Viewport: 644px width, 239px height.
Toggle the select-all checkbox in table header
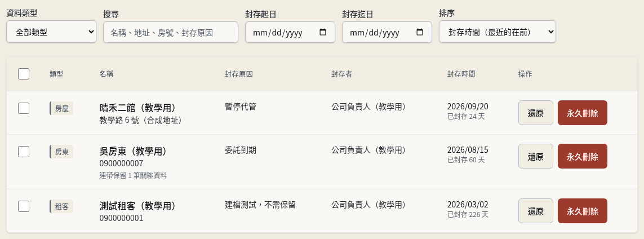24,74
